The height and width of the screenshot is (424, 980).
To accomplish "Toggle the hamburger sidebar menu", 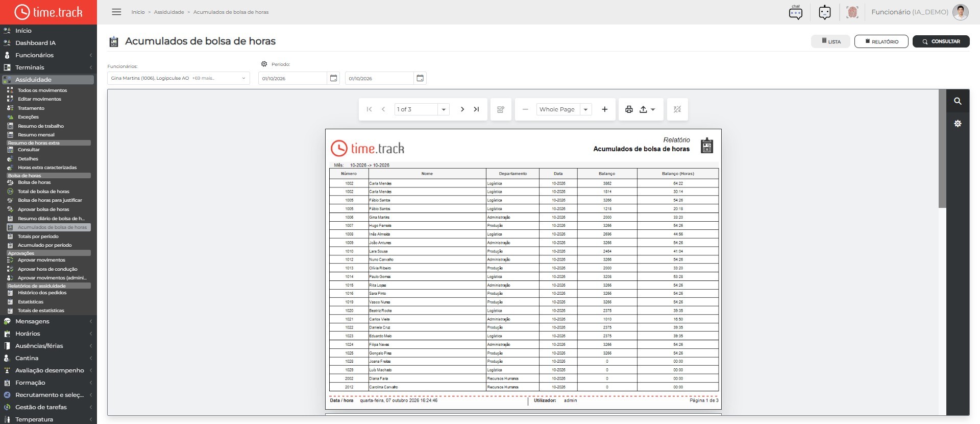I will [116, 12].
